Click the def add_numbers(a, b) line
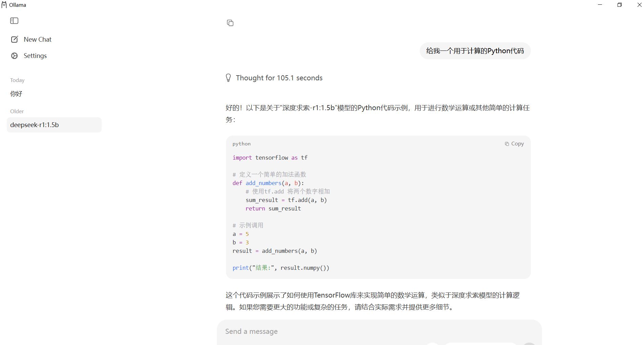The image size is (644, 345). click(268, 183)
